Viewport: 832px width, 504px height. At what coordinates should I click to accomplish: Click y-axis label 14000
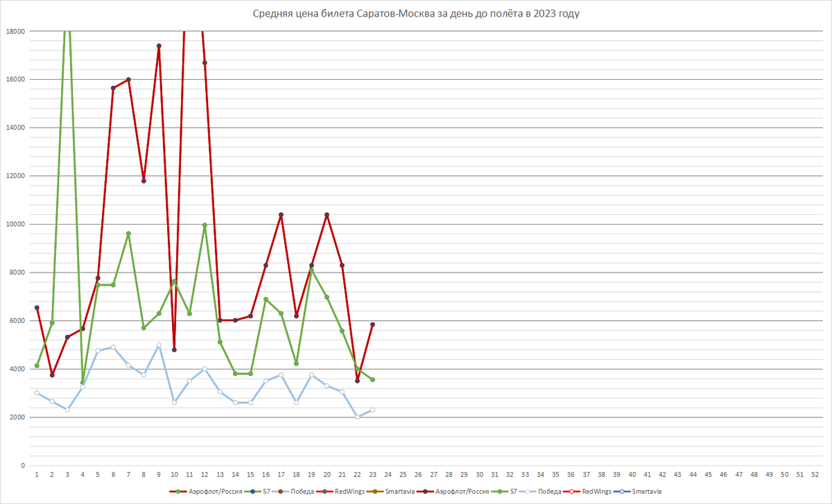15,128
